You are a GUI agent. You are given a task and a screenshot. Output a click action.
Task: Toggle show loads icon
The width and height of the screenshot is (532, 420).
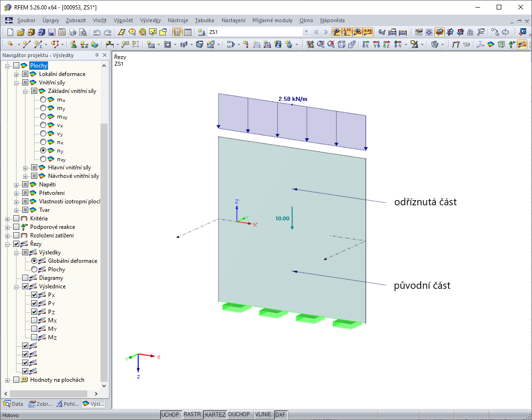[337, 32]
